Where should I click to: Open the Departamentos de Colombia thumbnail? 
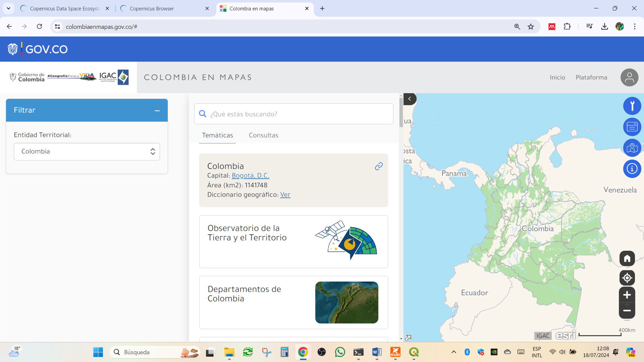coord(346,302)
